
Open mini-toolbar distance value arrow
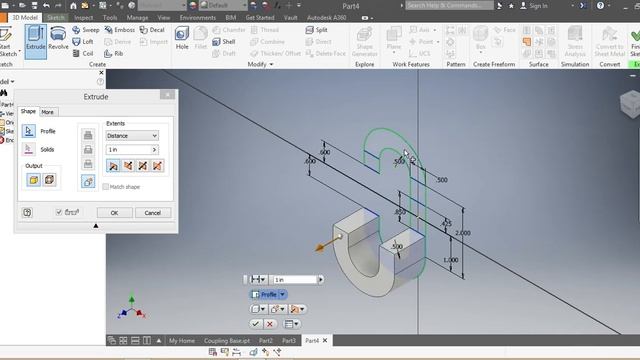point(320,280)
